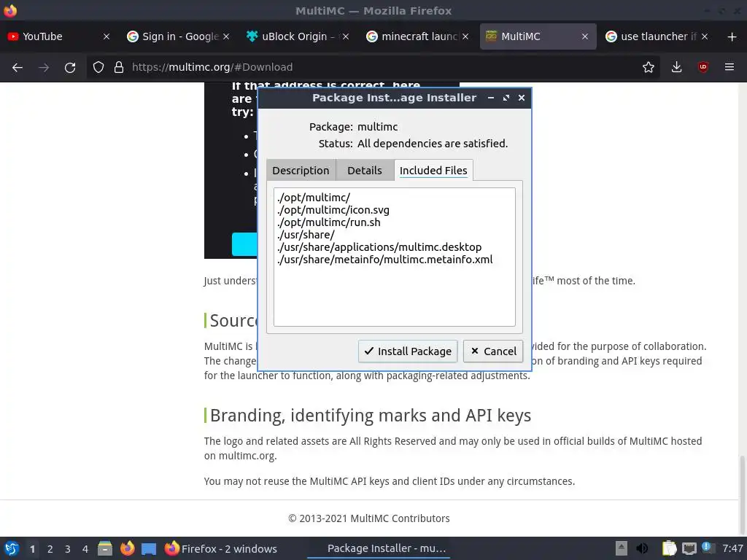This screenshot has width=747, height=560.
Task: Click the padlock site security icon
Action: (x=119, y=67)
